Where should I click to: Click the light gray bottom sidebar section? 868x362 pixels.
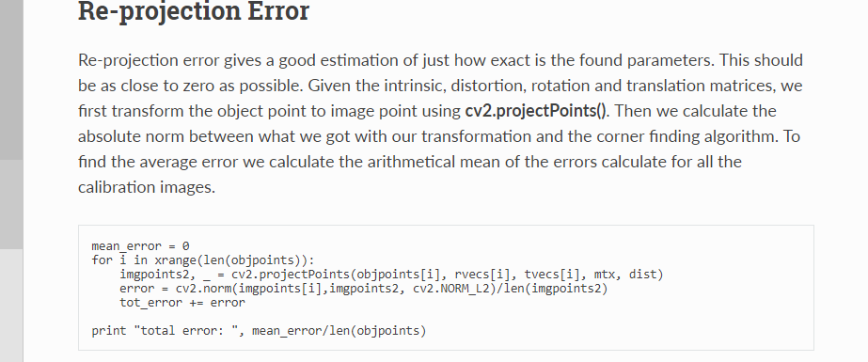pos(11,306)
